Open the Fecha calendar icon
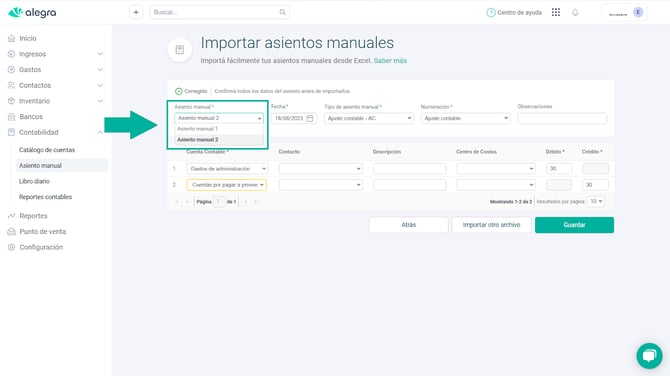 click(310, 118)
